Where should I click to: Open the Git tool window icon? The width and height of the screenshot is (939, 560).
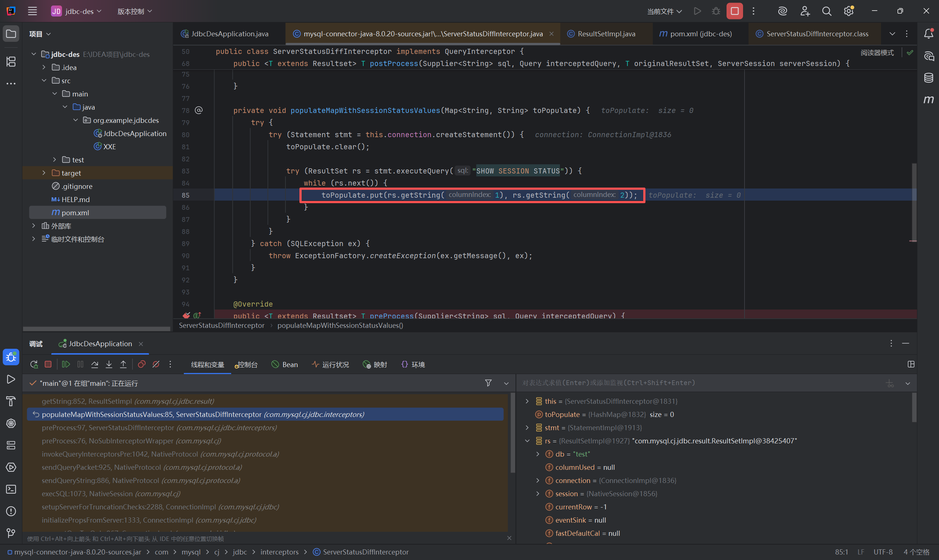click(11, 533)
